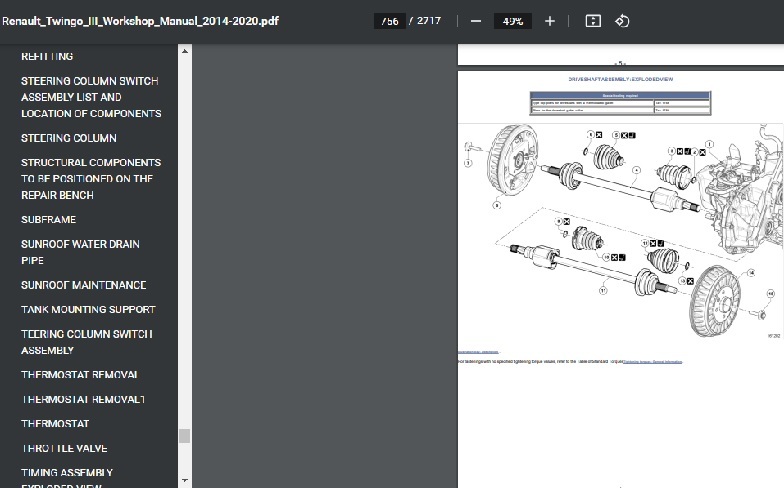Viewport: 784px width, 488px height.
Task: Click the total page count 2717
Action: [429, 21]
